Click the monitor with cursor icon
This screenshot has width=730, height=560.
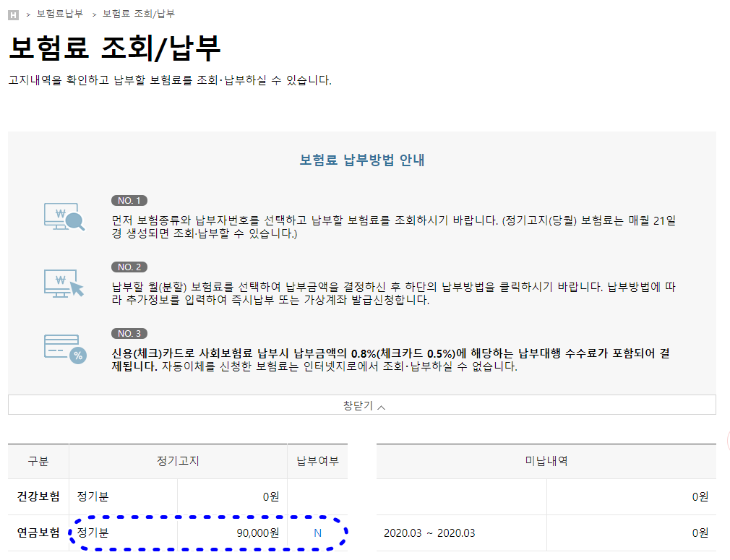(x=64, y=283)
